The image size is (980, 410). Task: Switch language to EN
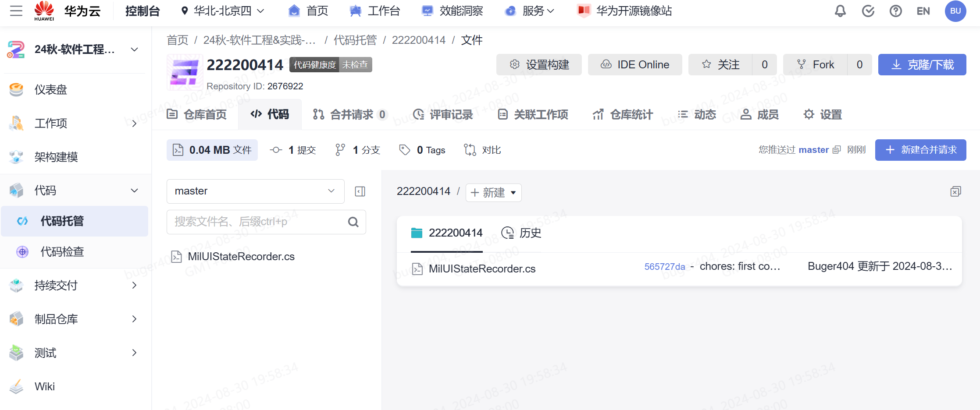[923, 11]
